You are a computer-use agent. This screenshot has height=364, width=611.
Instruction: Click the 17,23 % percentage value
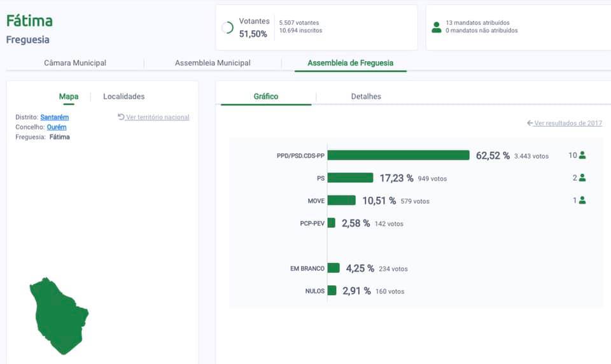tap(397, 178)
